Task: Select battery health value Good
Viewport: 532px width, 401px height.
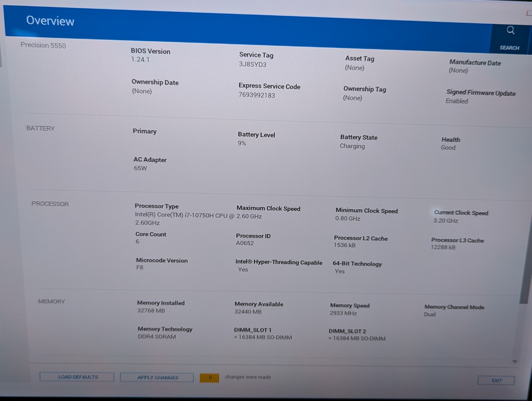Action: tap(448, 147)
